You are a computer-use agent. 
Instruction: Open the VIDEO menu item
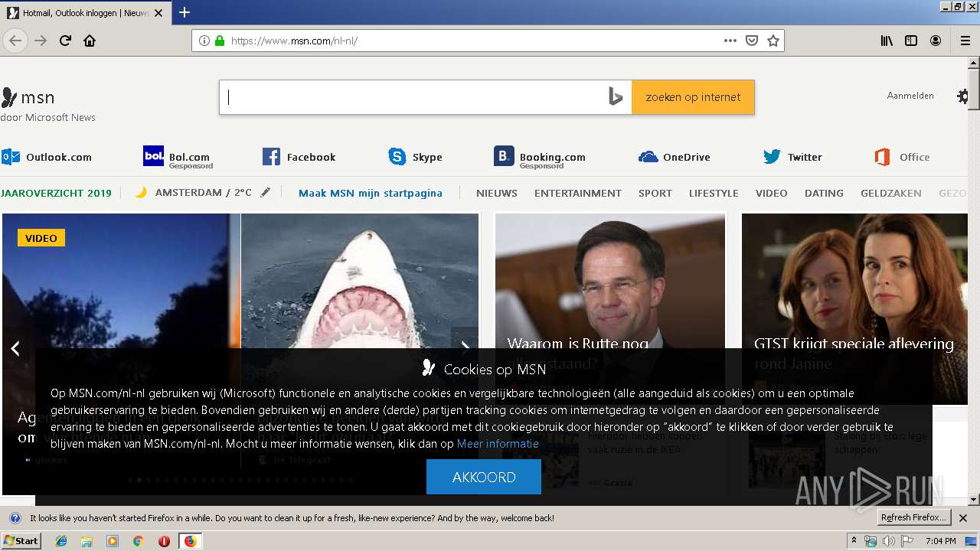pos(772,193)
